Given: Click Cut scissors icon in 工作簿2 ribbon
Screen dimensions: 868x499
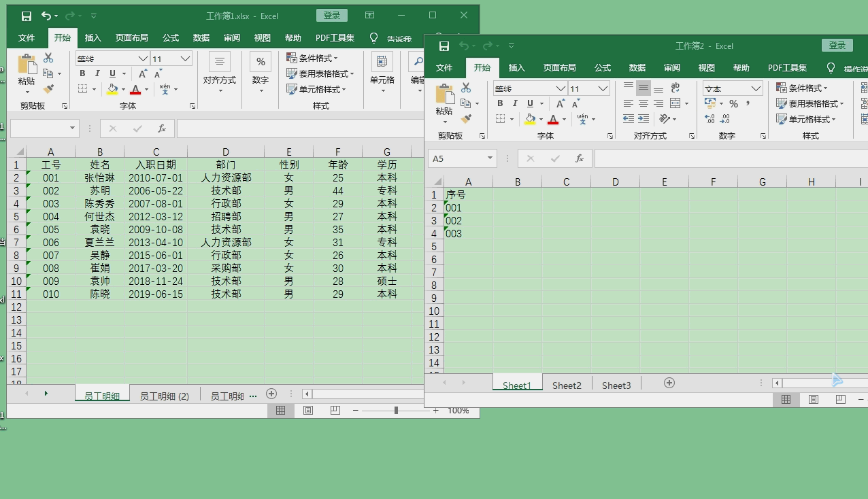Looking at the screenshot, I should 466,88.
